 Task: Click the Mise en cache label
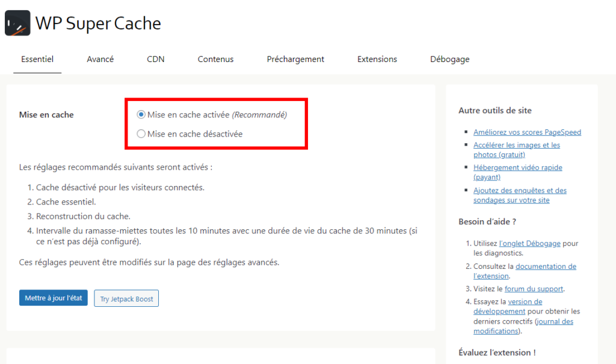(x=46, y=115)
